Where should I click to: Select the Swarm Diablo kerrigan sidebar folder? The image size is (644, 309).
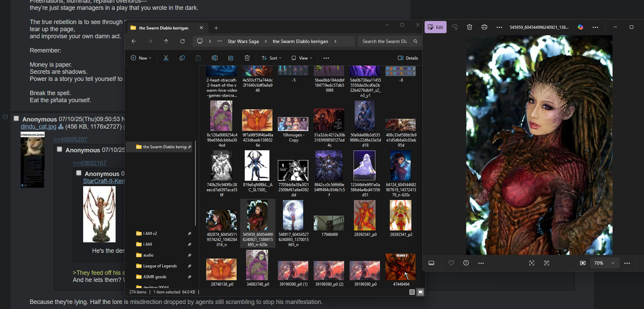159,147
